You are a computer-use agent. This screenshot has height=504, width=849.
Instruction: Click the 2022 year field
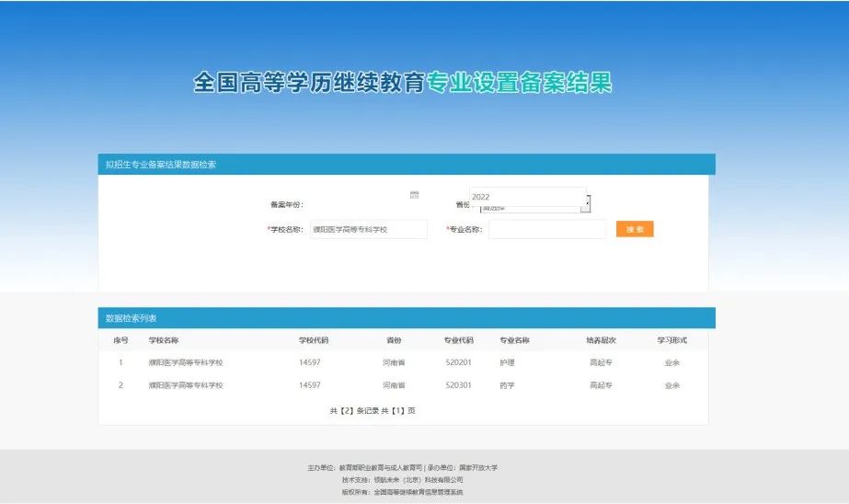pos(527,197)
